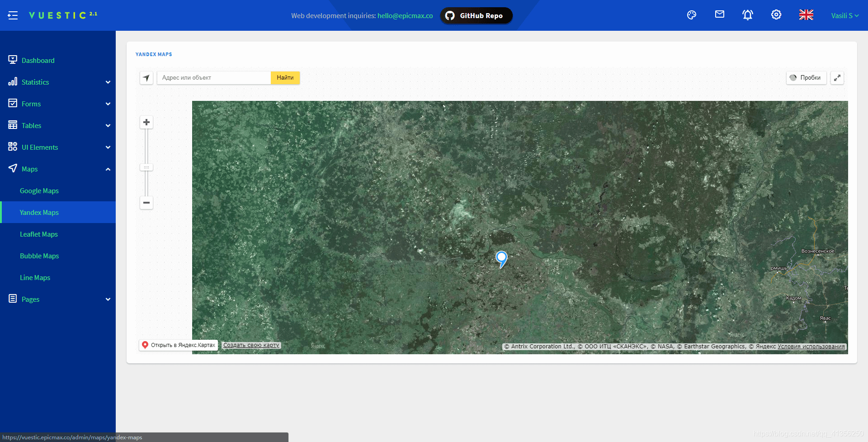Click the Найти search button
Screen dimensions: 868x442
[285, 78]
